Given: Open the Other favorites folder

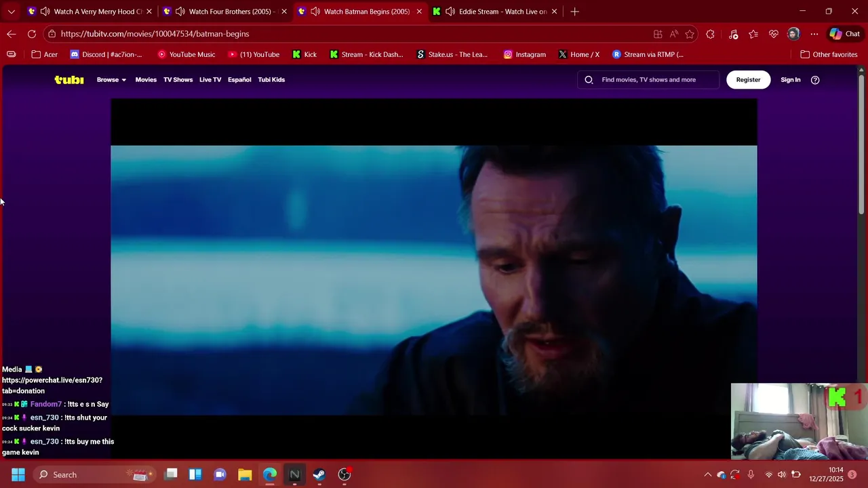Looking at the screenshot, I should click(829, 54).
